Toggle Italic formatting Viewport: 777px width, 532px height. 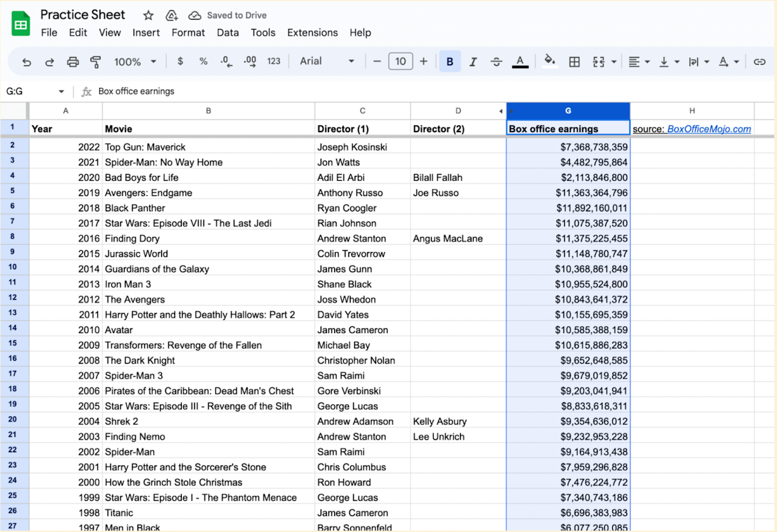(x=473, y=62)
